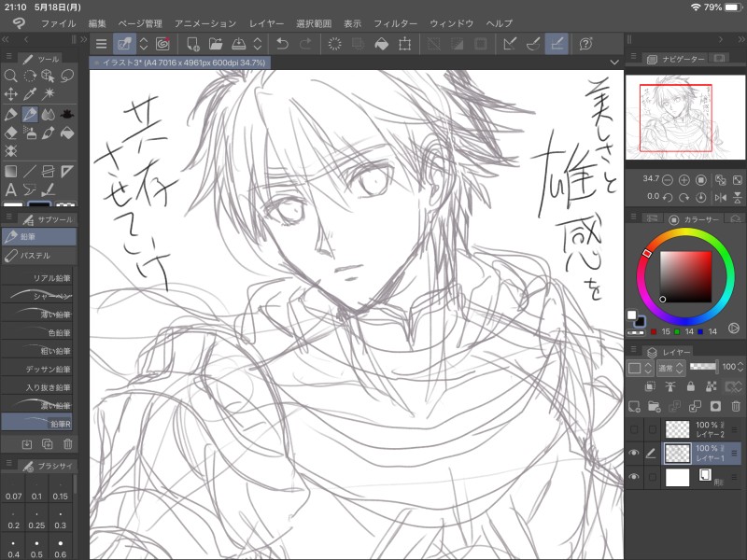Viewport: 747px width, 560px height.
Task: Select the Gradient tool
Action: point(10,171)
